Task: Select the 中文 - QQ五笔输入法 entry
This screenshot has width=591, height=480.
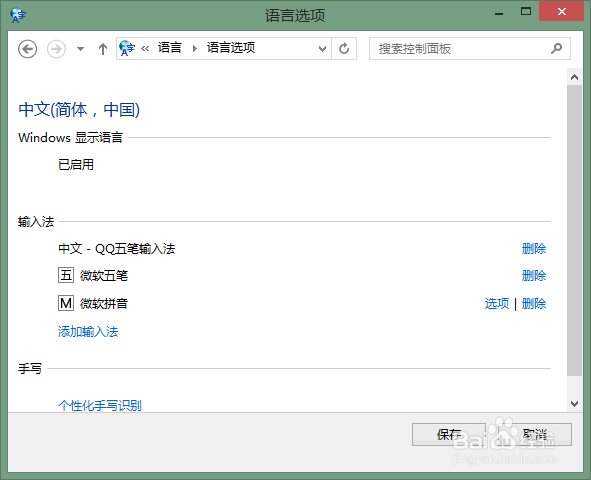Action: [116, 249]
